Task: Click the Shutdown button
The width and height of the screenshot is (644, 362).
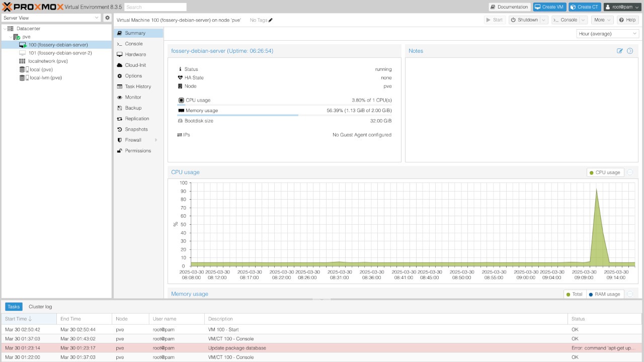Action: click(x=524, y=20)
